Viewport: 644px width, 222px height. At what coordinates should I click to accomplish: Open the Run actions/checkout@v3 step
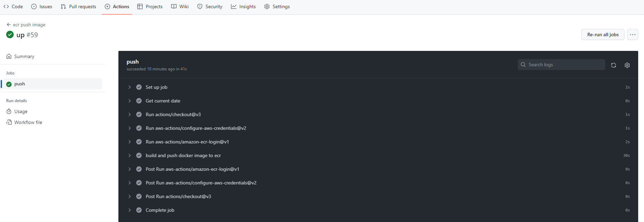(x=173, y=114)
